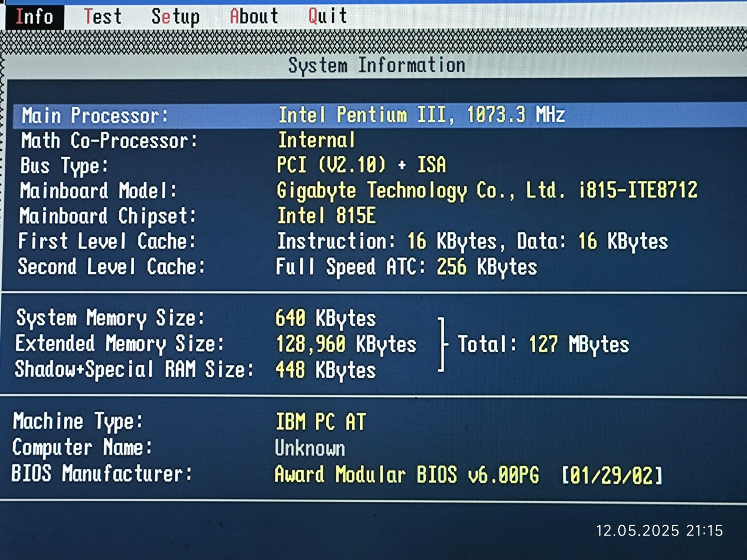Click the 'PCI (V2.10) + ISA' value

pyautogui.click(x=361, y=165)
